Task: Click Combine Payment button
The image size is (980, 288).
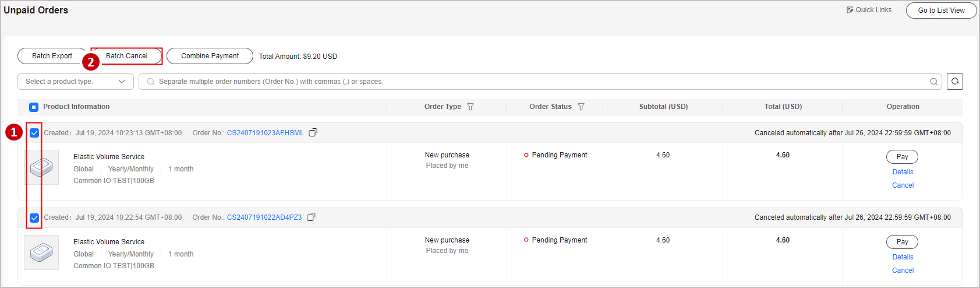Action: [x=210, y=56]
